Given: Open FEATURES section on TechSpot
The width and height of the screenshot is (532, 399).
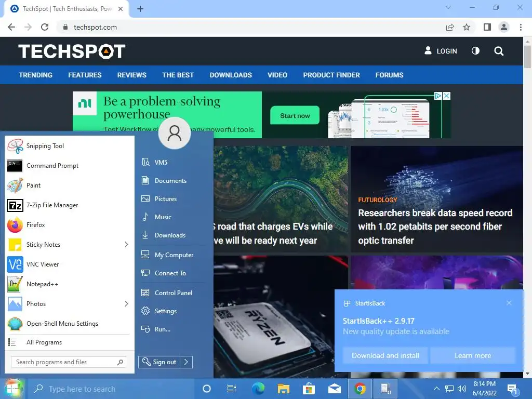Looking at the screenshot, I should pos(85,75).
